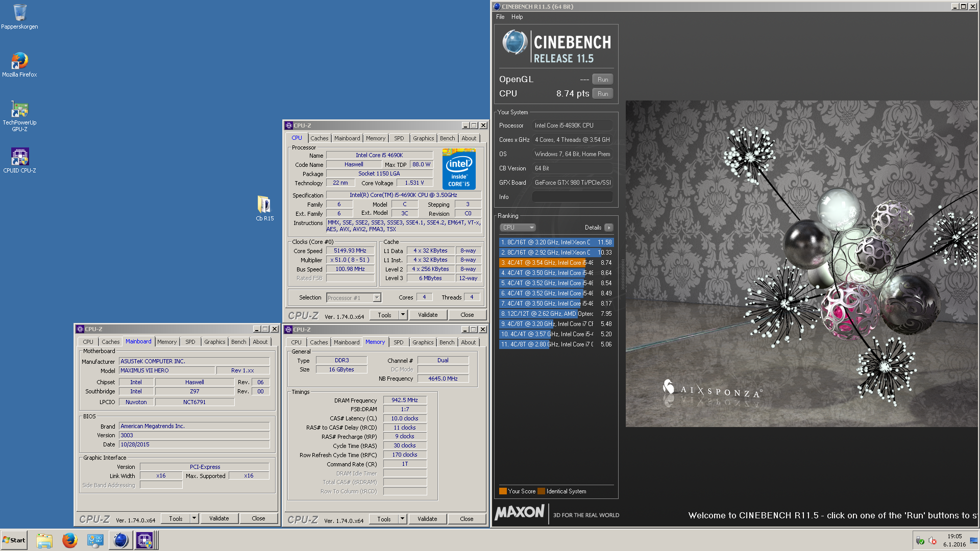Screen dimensions: 980x551
Task: Open the control panel taskbar icon
Action: point(95,540)
